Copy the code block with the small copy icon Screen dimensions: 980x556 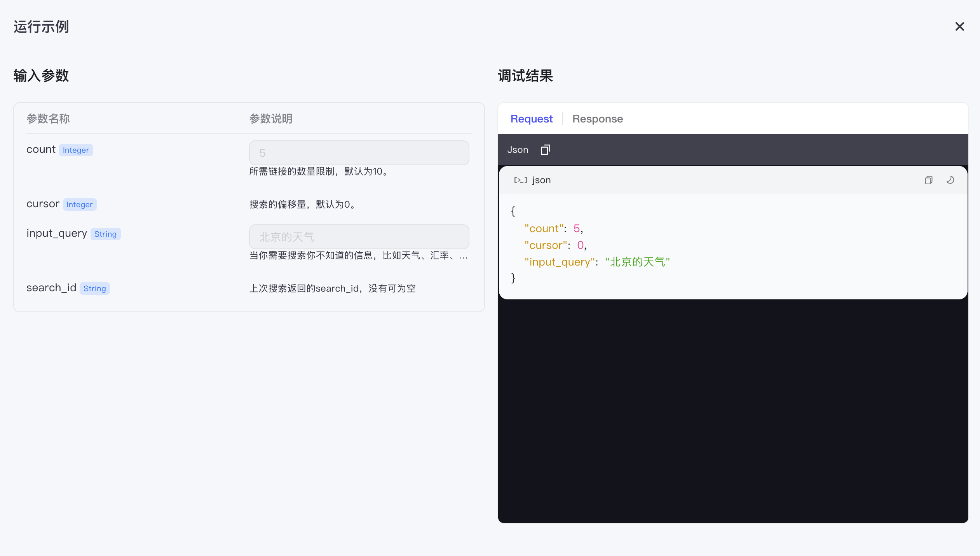[x=928, y=180]
